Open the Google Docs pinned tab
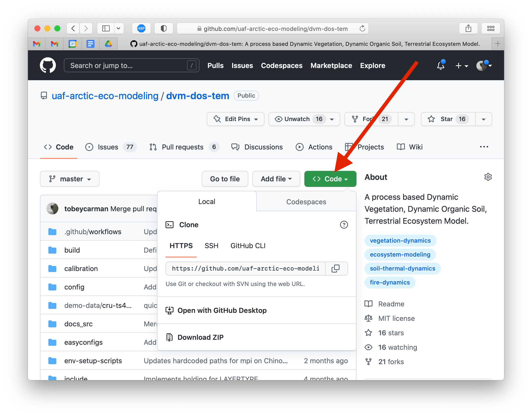 (x=90, y=44)
